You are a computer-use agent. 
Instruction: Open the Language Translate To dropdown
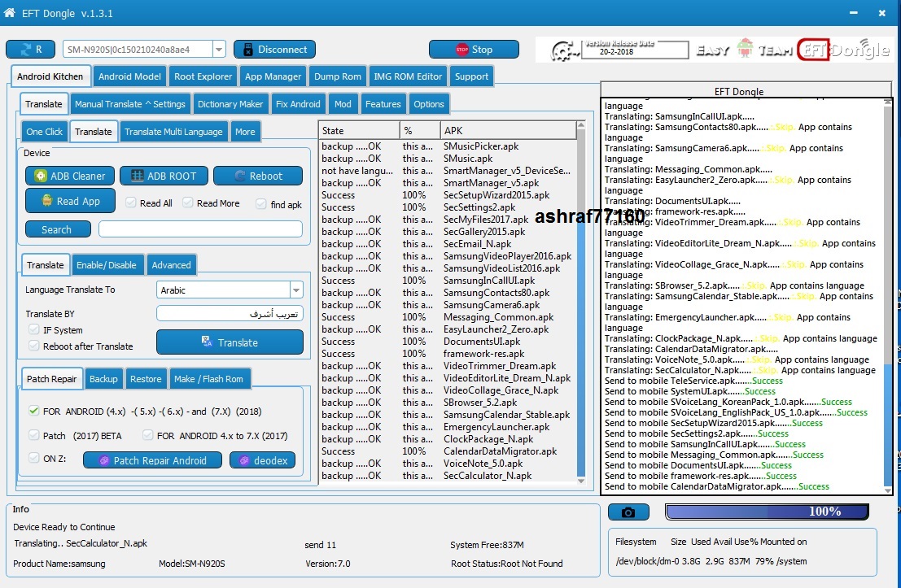296,290
